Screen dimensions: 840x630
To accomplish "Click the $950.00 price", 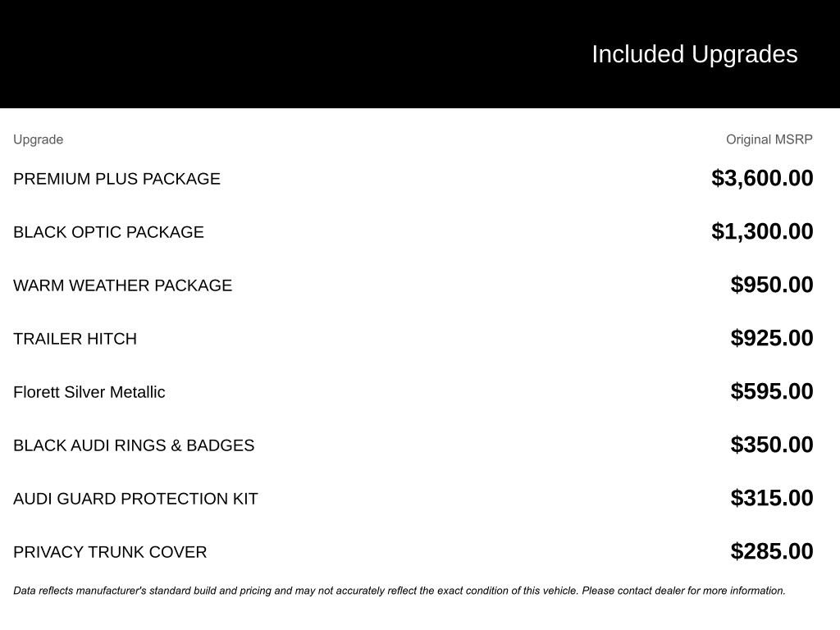I will coord(772,285).
